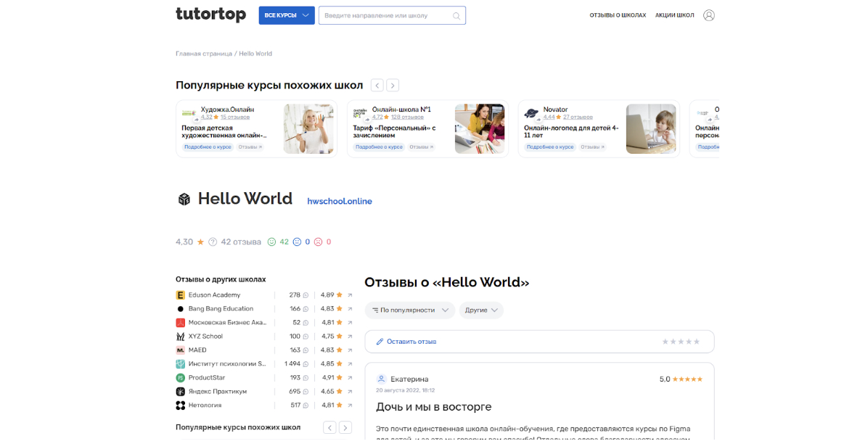This screenshot has height=444, width=868.
Task: Подробнее о курсе for Художка.Онлайн
Action: (x=208, y=147)
